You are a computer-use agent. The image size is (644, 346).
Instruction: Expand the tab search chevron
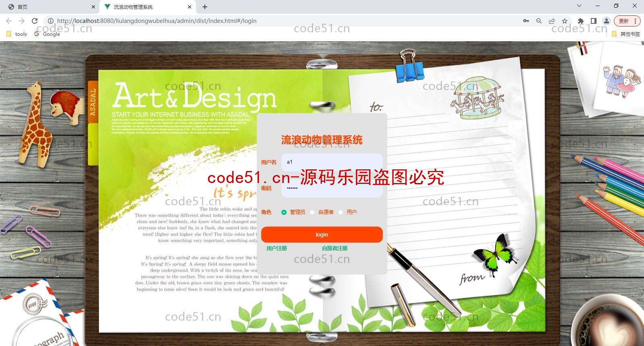click(579, 6)
